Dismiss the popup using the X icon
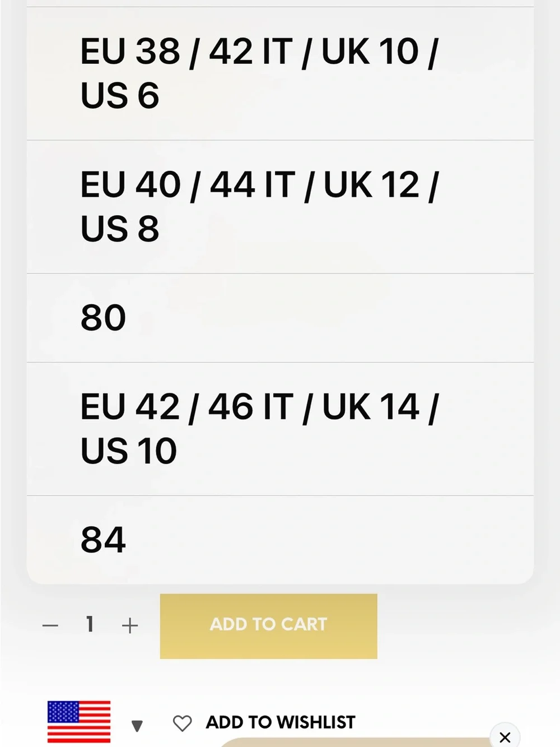Image resolution: width=560 pixels, height=747 pixels. (x=505, y=737)
